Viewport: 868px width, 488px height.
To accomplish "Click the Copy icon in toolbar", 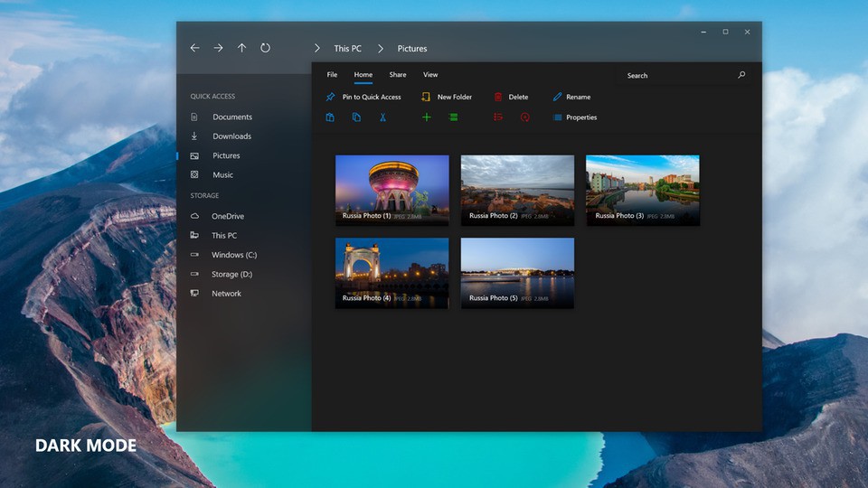I will point(356,117).
